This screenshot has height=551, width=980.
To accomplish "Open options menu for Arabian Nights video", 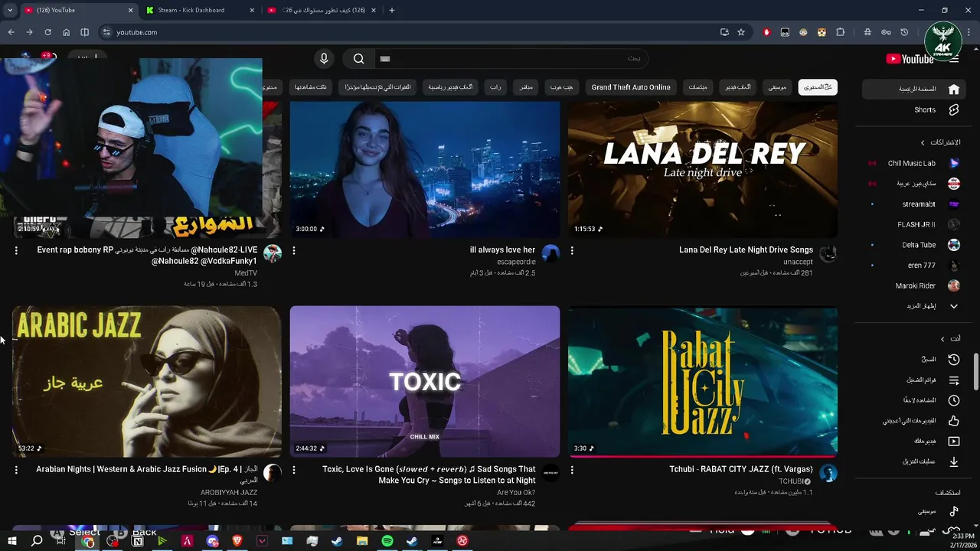I will pyautogui.click(x=16, y=470).
